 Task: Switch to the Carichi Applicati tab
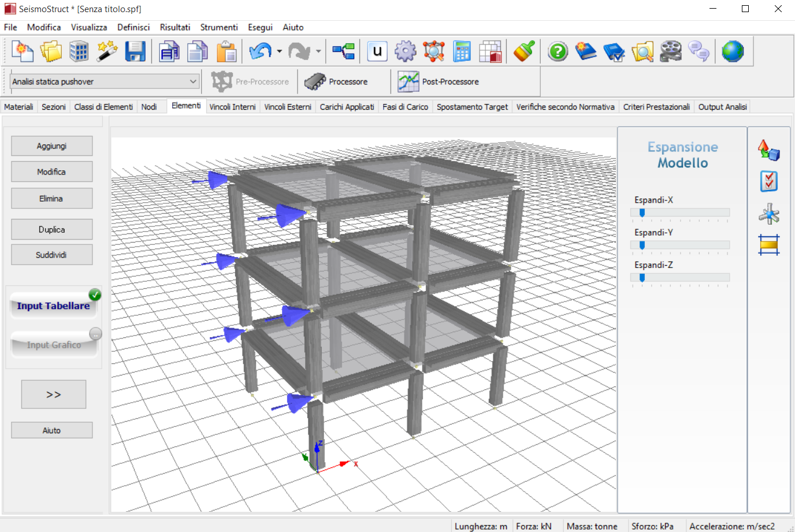pyautogui.click(x=347, y=107)
